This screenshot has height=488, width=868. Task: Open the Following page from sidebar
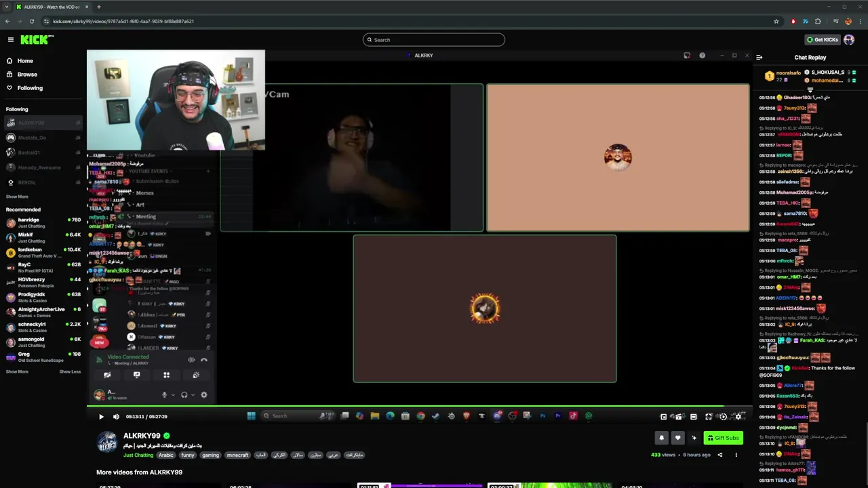pyautogui.click(x=30, y=88)
